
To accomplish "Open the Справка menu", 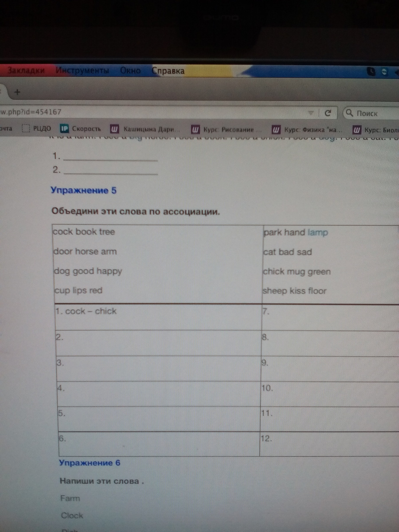I will pyautogui.click(x=168, y=71).
